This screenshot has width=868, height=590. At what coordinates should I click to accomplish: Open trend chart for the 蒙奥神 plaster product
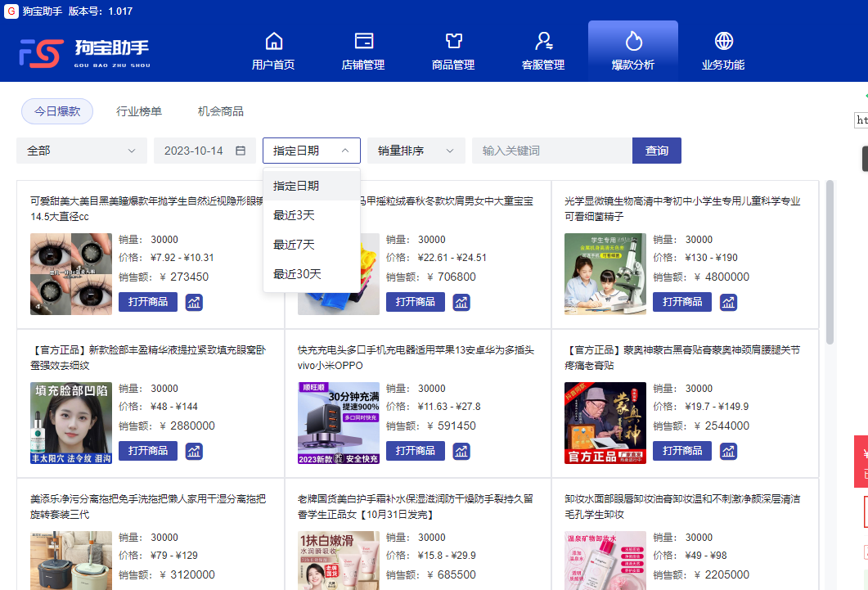728,451
